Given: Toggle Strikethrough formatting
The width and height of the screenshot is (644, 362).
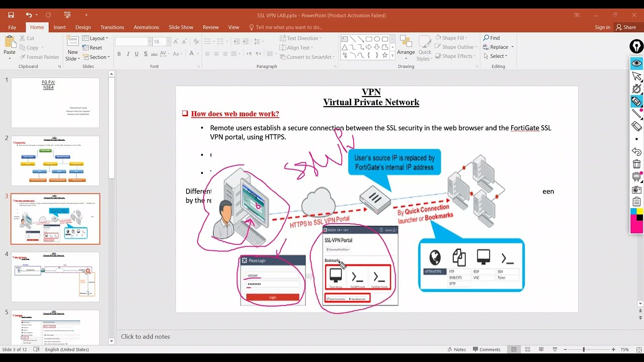Looking at the screenshot, I should [x=154, y=54].
